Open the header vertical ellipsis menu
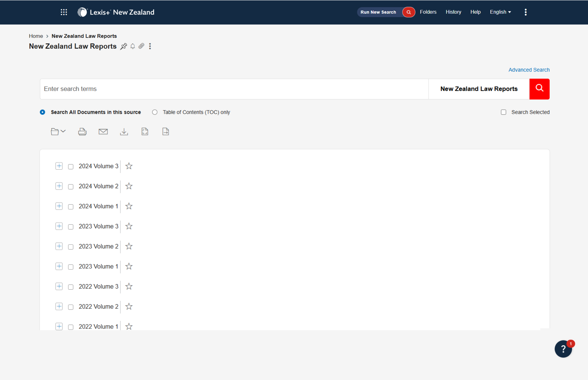This screenshot has height=380, width=588. pos(526,12)
